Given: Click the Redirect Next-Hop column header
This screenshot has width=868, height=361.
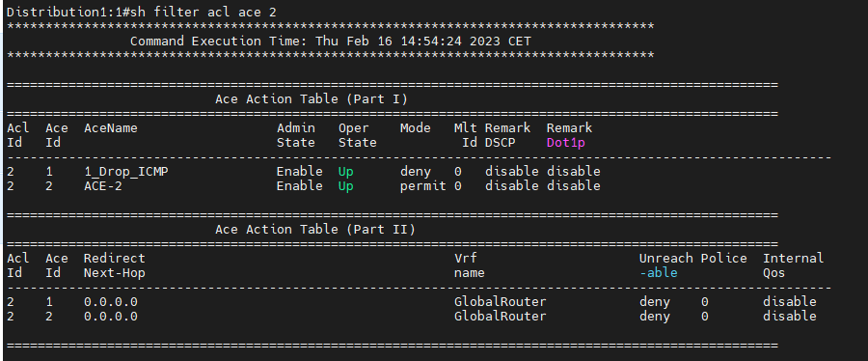Looking at the screenshot, I should pyautogui.click(x=115, y=265).
